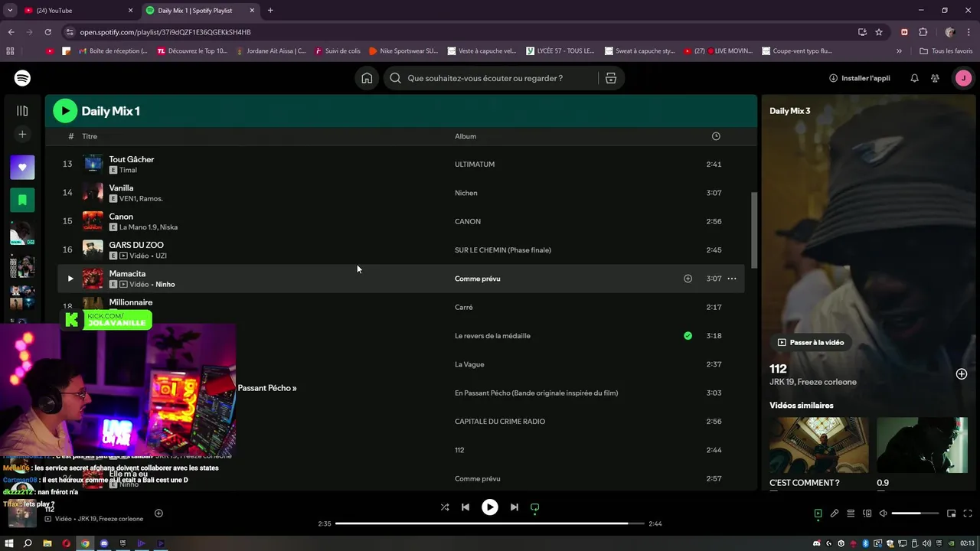The width and height of the screenshot is (980, 551).
Task: Open the Windows Start menu
Action: [x=9, y=543]
